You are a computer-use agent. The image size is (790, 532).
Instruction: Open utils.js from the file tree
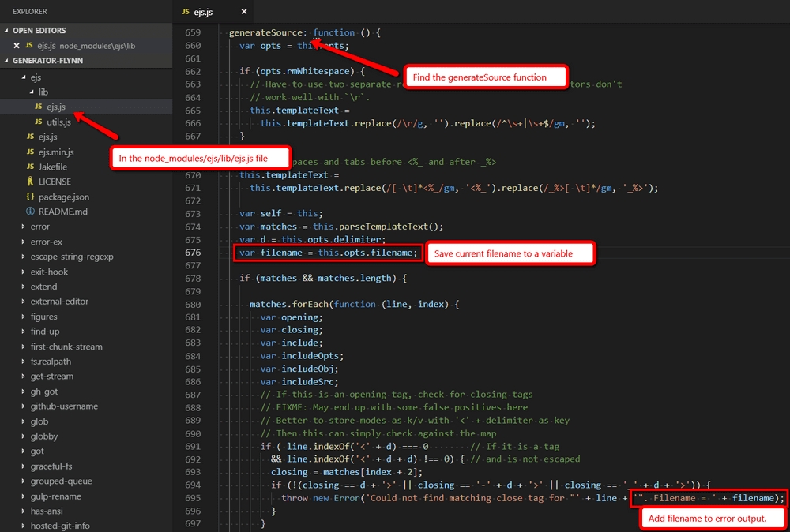(x=58, y=122)
